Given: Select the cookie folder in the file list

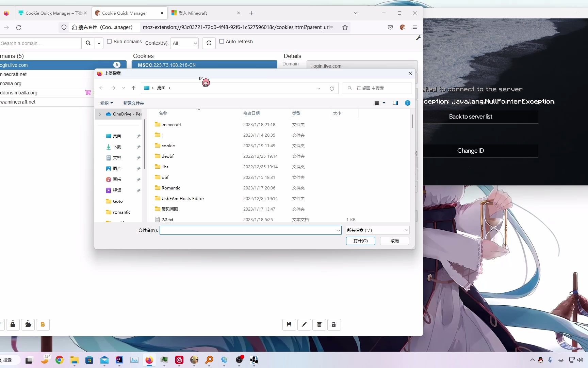Looking at the screenshot, I should pyautogui.click(x=168, y=145).
